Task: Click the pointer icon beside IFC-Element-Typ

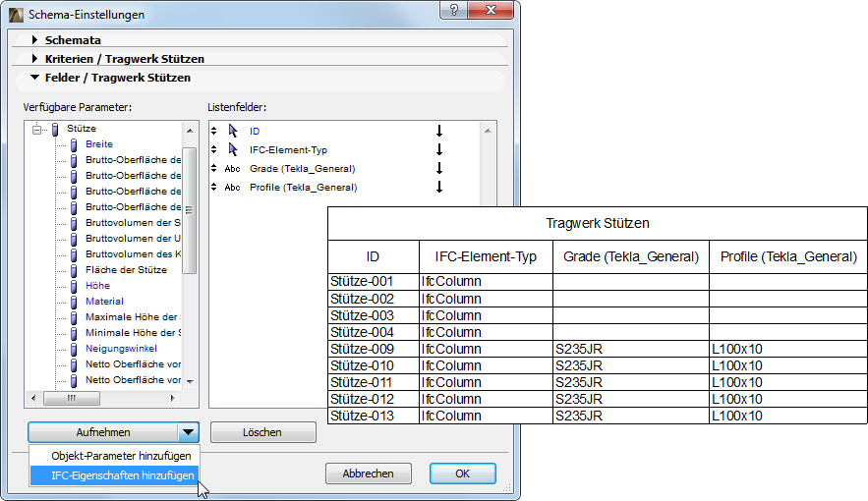Action: [233, 150]
